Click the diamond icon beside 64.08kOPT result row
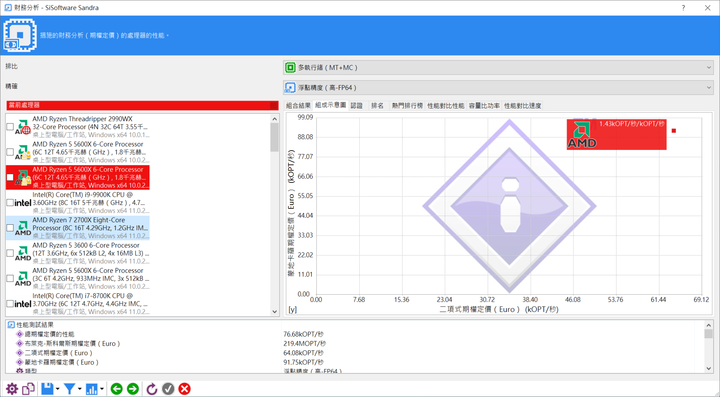This screenshot has width=720, height=397. 19,353
